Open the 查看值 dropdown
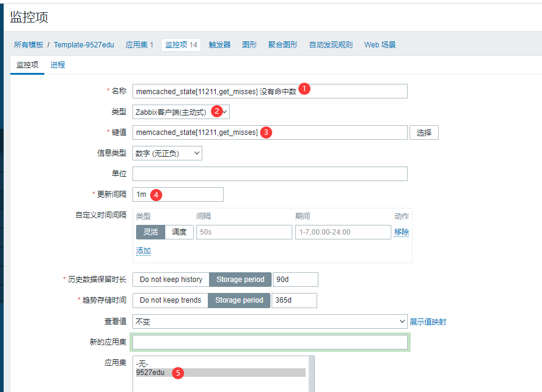Image resolution: width=542 pixels, height=392 pixels. point(270,322)
